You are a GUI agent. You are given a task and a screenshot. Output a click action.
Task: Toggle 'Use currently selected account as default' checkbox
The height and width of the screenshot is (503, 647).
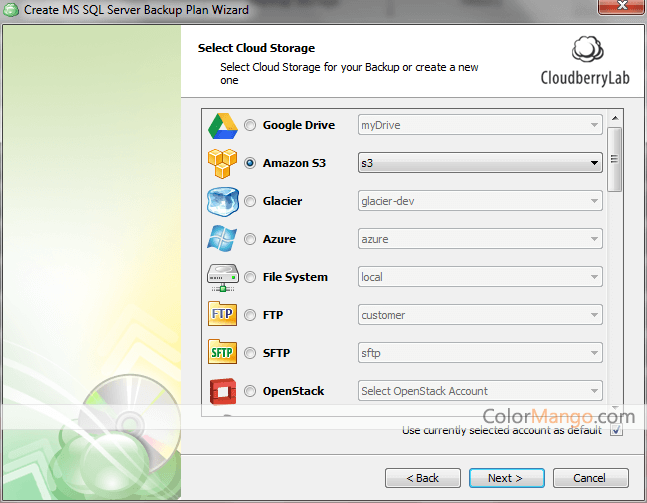(616, 430)
